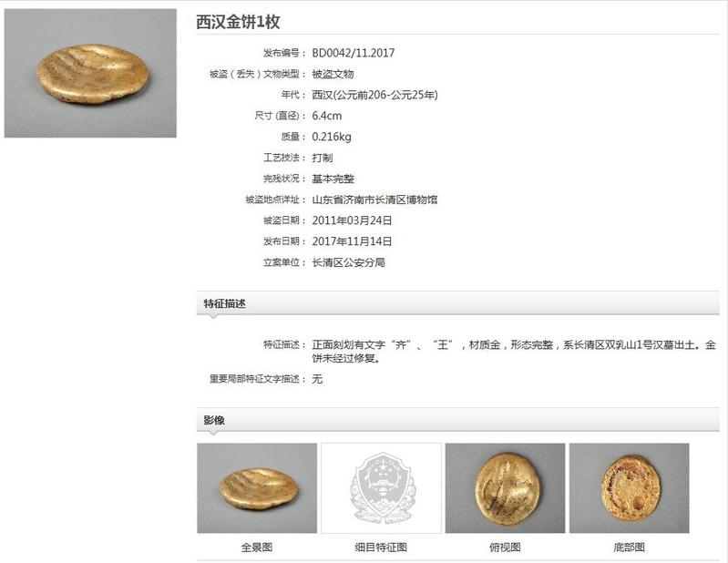Click the 全景图 caption label
This screenshot has height=563, width=728.
(x=257, y=548)
